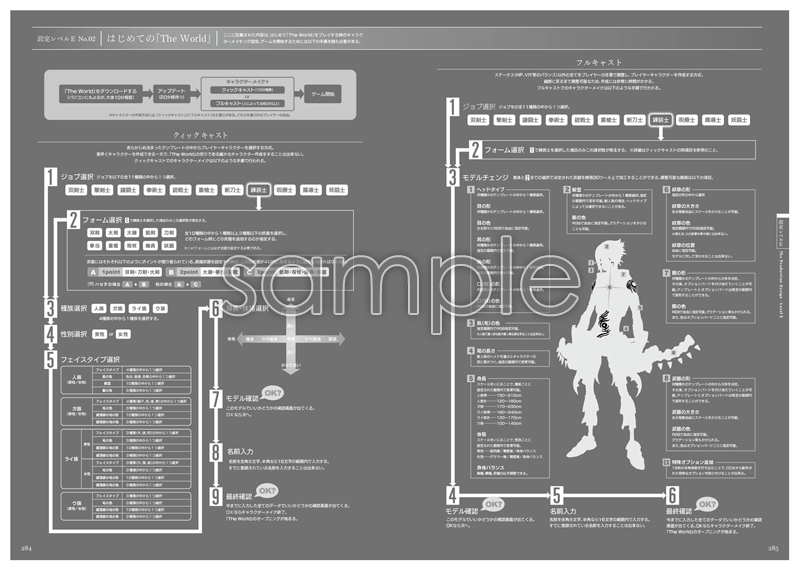This screenshot has width=800, height=571.
Task: Choose 女性 gender option
Action: click(123, 334)
